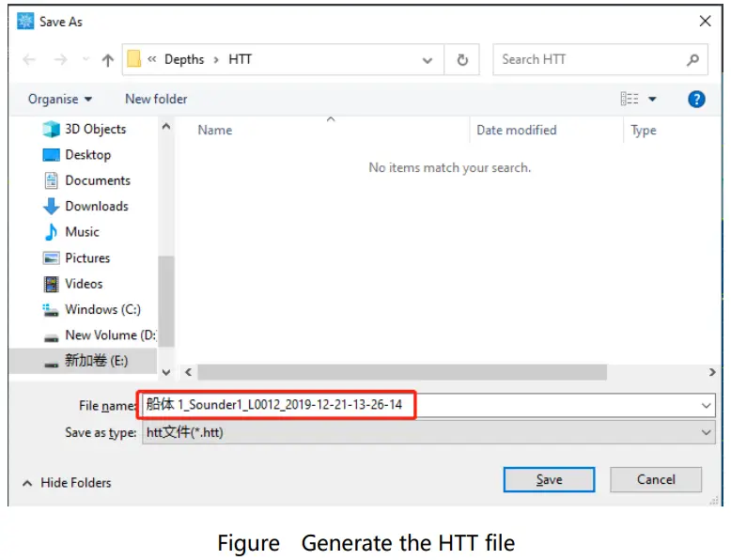
Task: Create a New folder
Action: (156, 99)
